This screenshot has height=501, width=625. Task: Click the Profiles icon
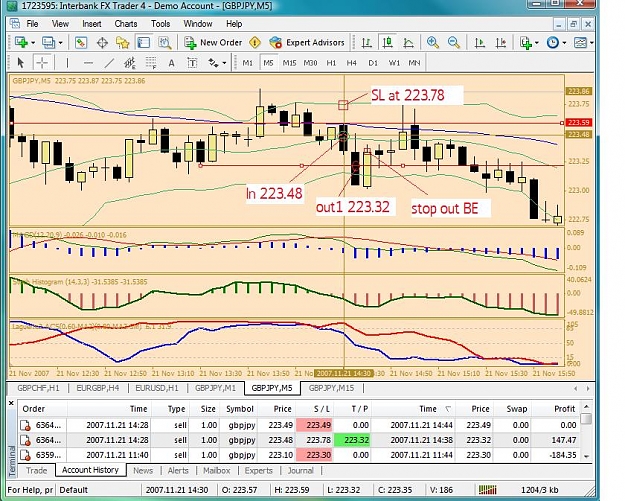tap(48, 42)
